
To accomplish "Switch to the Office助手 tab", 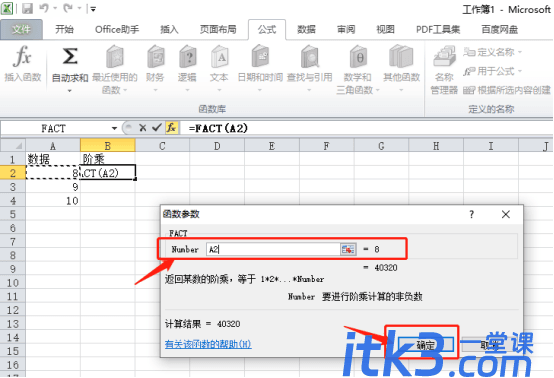I will pyautogui.click(x=117, y=30).
